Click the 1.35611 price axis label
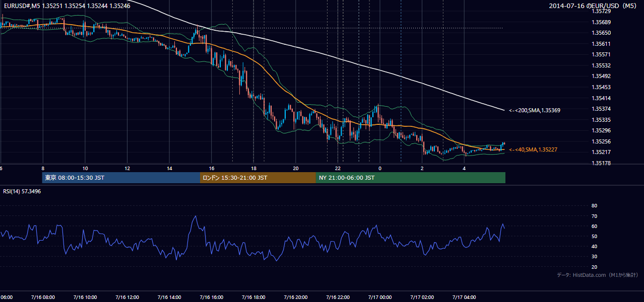This screenshot has height=302, width=644. pyautogui.click(x=601, y=44)
